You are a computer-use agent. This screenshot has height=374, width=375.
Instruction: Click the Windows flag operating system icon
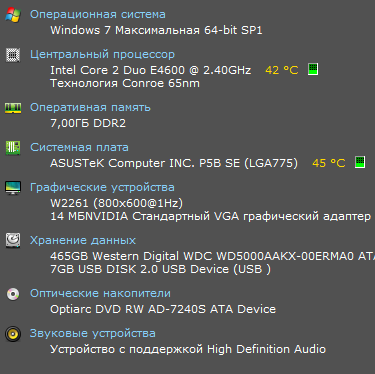13,15
